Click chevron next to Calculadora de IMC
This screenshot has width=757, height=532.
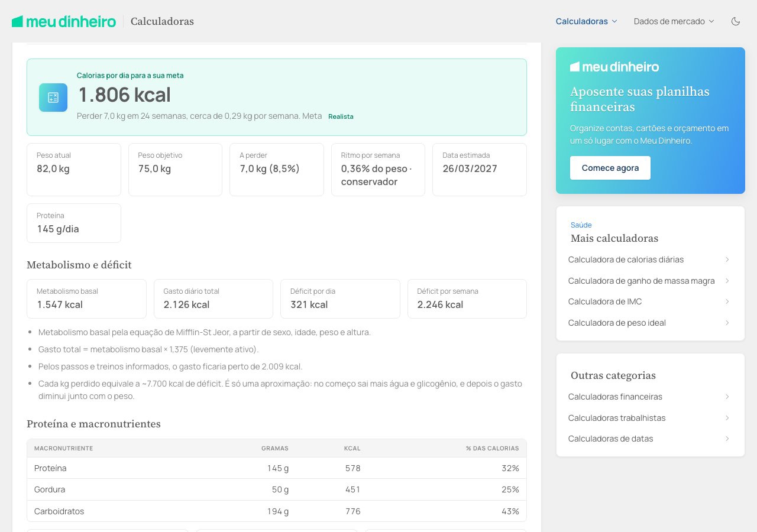coord(727,301)
